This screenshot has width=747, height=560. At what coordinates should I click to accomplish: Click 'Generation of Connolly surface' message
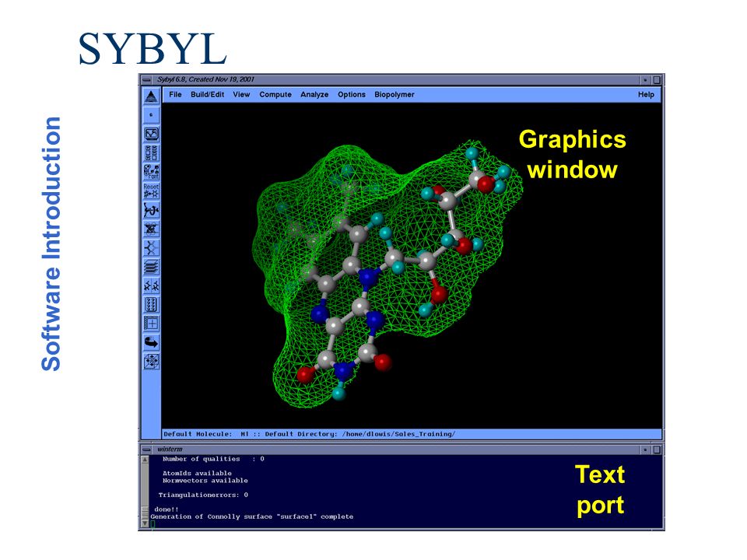[x=252, y=516]
